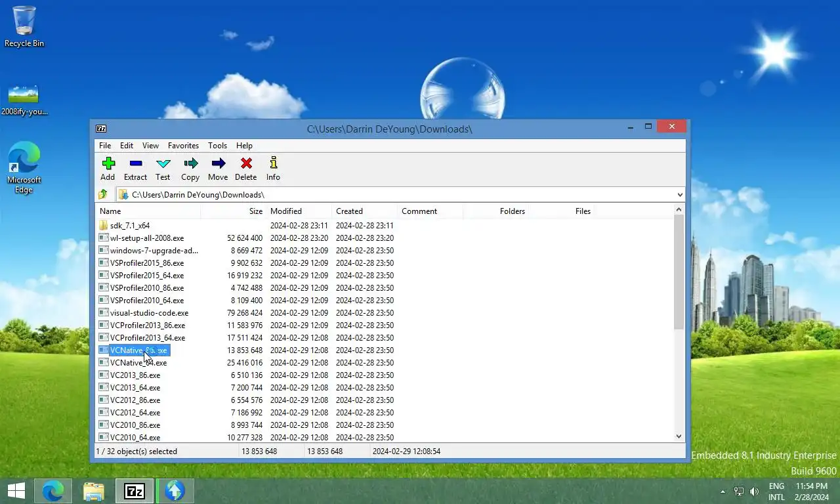Click the volume tray icon

tap(755, 492)
